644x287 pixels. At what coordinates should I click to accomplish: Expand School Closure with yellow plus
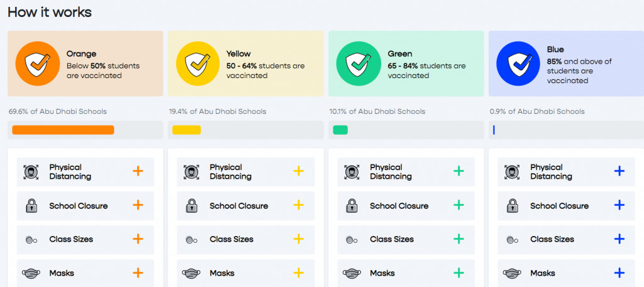point(299,205)
